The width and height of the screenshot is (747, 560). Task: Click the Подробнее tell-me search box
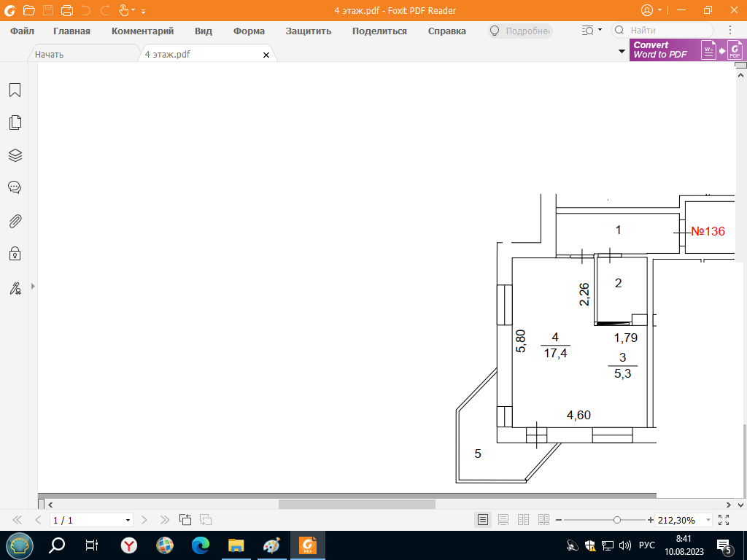click(520, 31)
